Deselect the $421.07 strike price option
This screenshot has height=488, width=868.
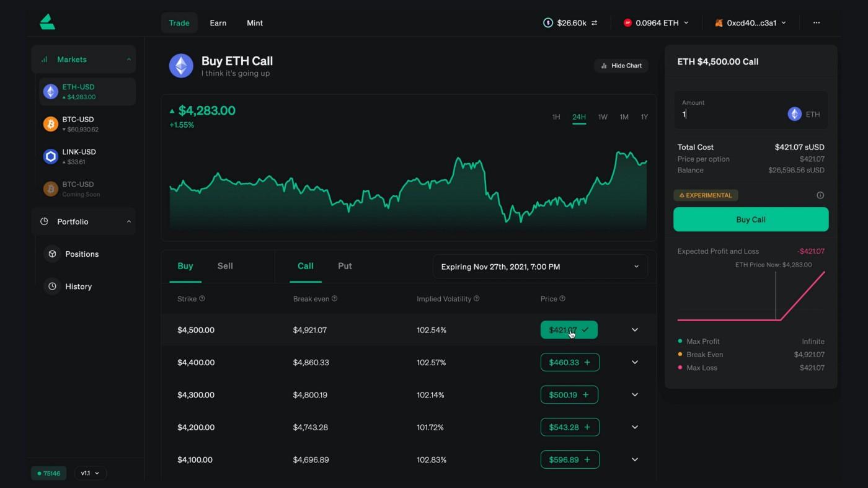tap(569, 330)
